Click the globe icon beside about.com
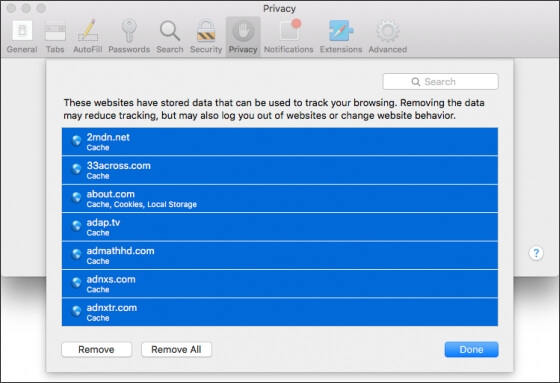 coord(76,198)
